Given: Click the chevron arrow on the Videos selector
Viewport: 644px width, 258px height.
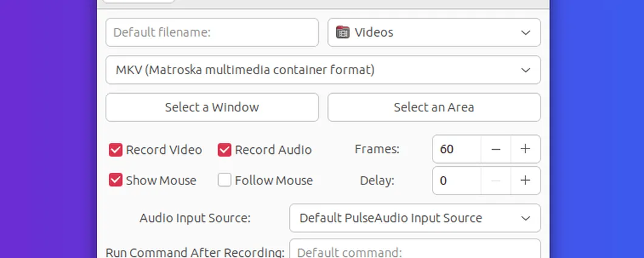Looking at the screenshot, I should click(x=526, y=32).
